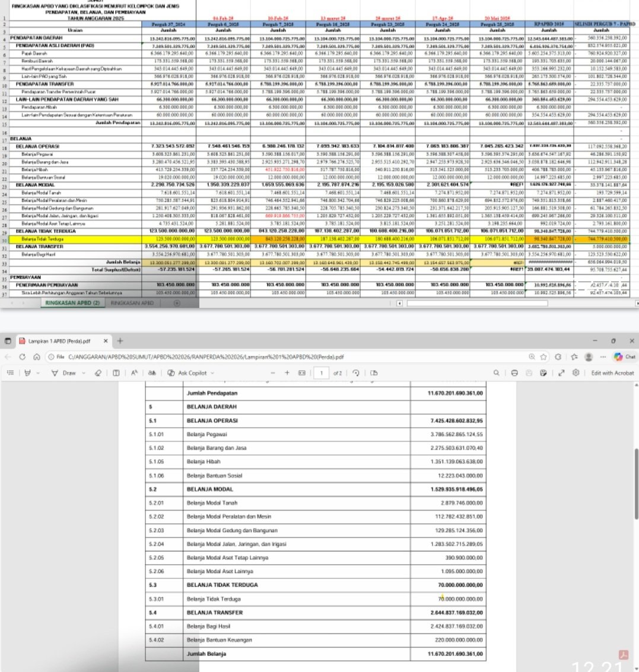The image size is (639, 672).
Task: Expand the Draw tool options arrow
Action: [x=84, y=373]
